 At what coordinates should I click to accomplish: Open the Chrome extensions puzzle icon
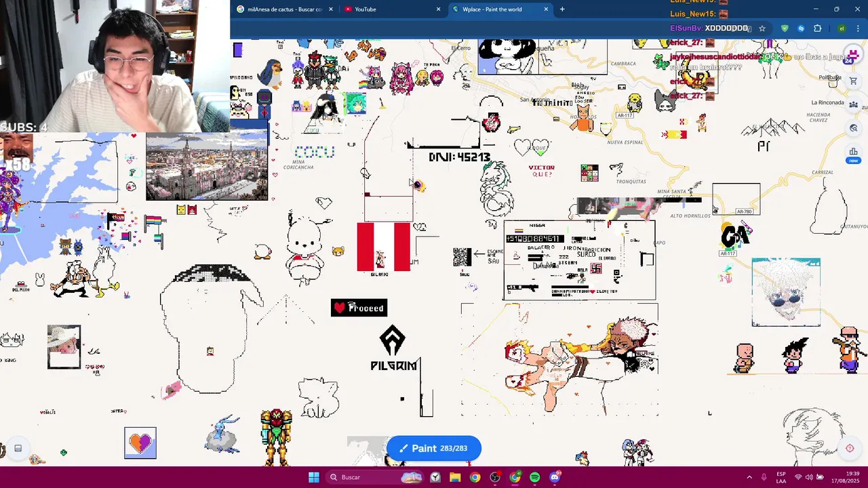pos(817,28)
